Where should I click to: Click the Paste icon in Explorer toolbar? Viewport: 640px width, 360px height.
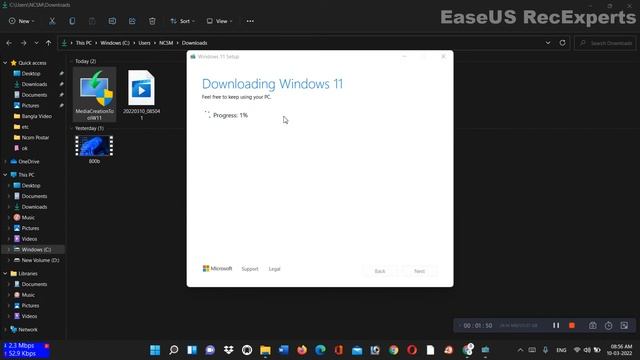pos(92,21)
